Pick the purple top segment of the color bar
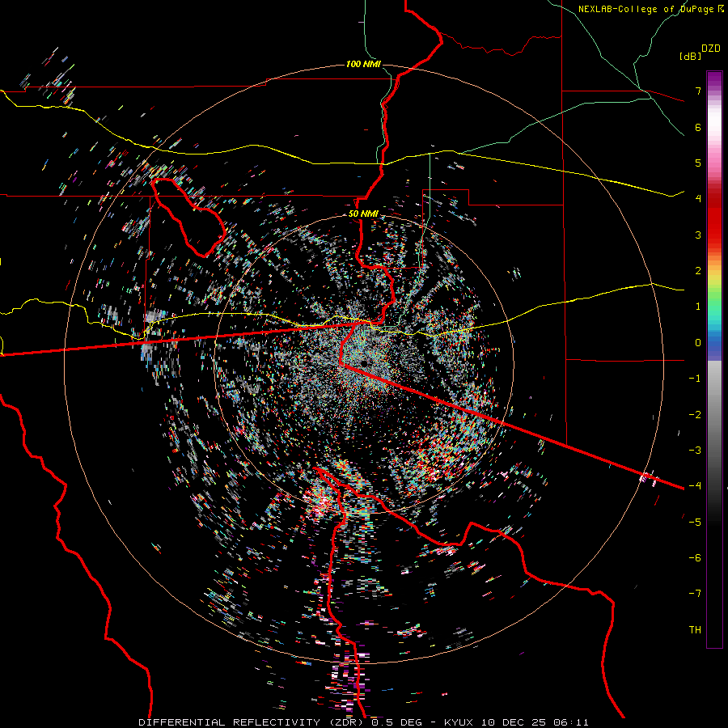This screenshot has height=728, width=728. click(x=714, y=80)
